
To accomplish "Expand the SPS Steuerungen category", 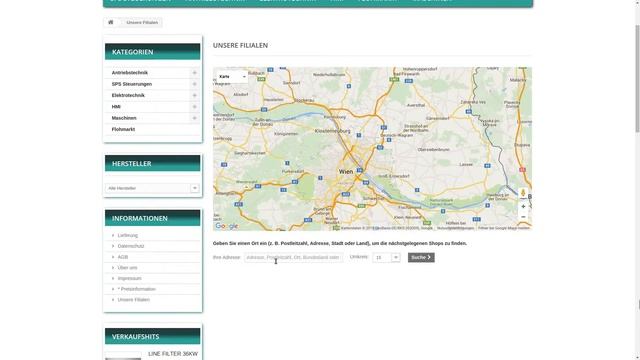I will (194, 84).
